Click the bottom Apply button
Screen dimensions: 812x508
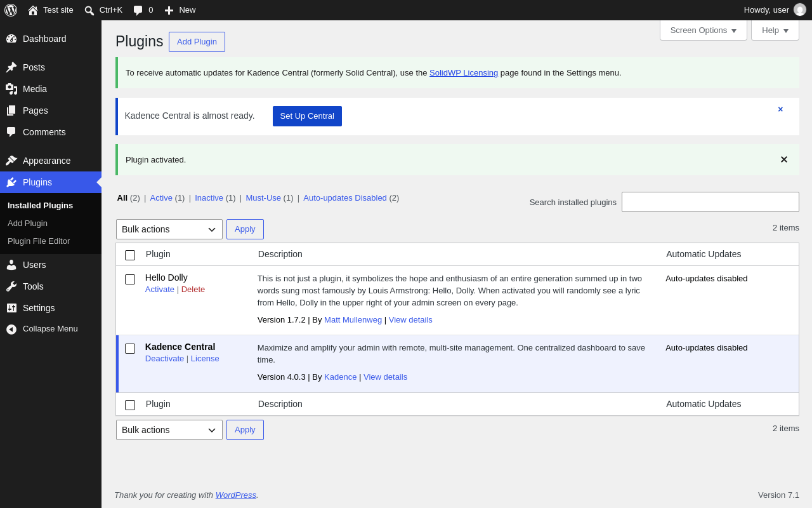(245, 430)
